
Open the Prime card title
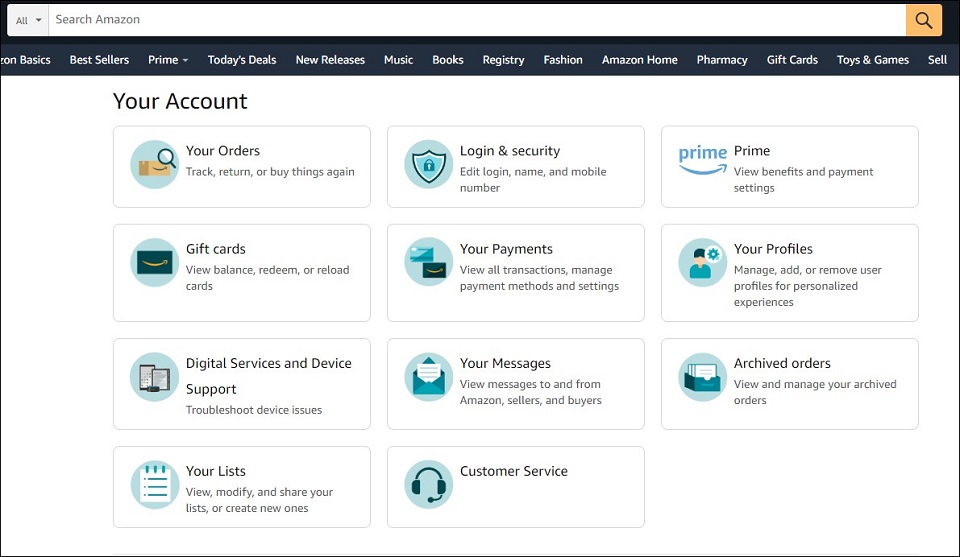click(752, 151)
